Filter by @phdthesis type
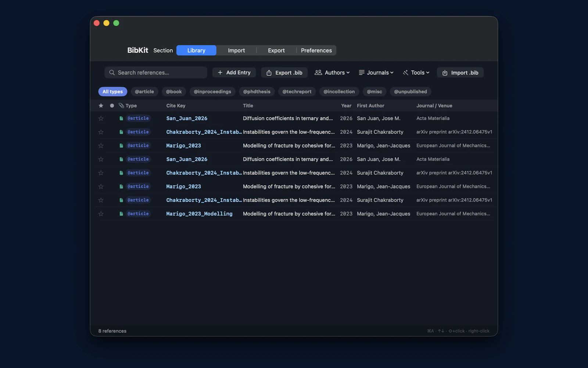 257,92
